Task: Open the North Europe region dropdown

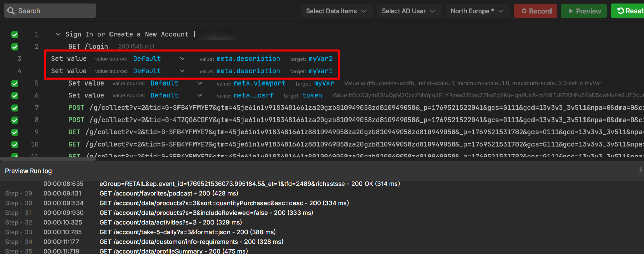Action: [x=477, y=11]
